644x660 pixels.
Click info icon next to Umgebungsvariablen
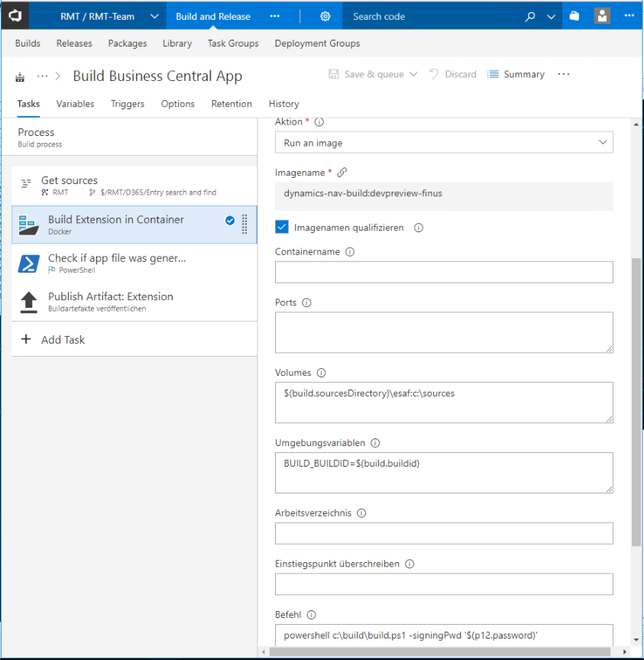coord(375,443)
